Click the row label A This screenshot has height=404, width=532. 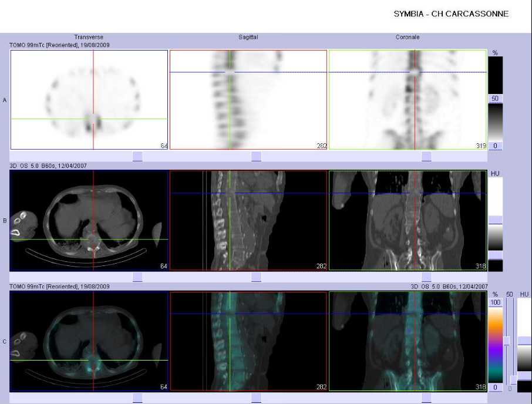5,100
